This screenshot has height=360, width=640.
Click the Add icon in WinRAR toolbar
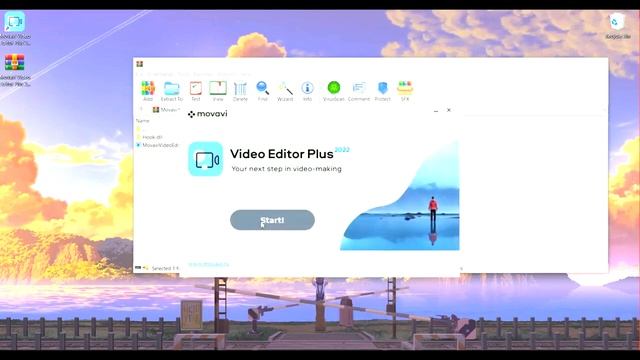pyautogui.click(x=148, y=91)
